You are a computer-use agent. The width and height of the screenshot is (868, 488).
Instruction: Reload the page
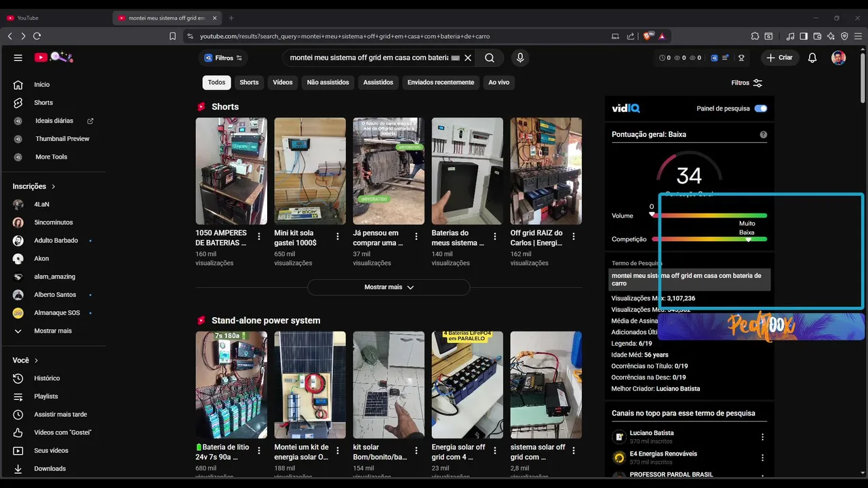point(37,36)
